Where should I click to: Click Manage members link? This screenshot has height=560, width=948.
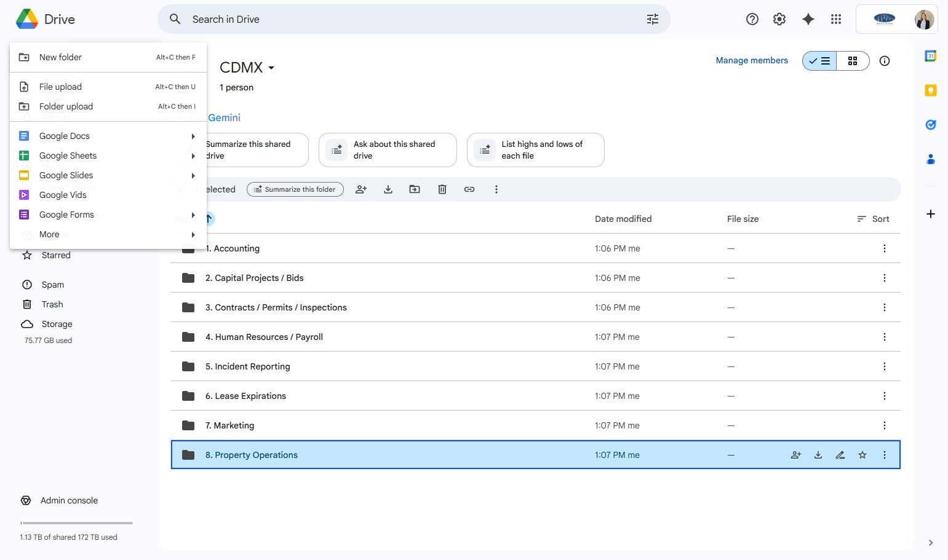coord(752,60)
